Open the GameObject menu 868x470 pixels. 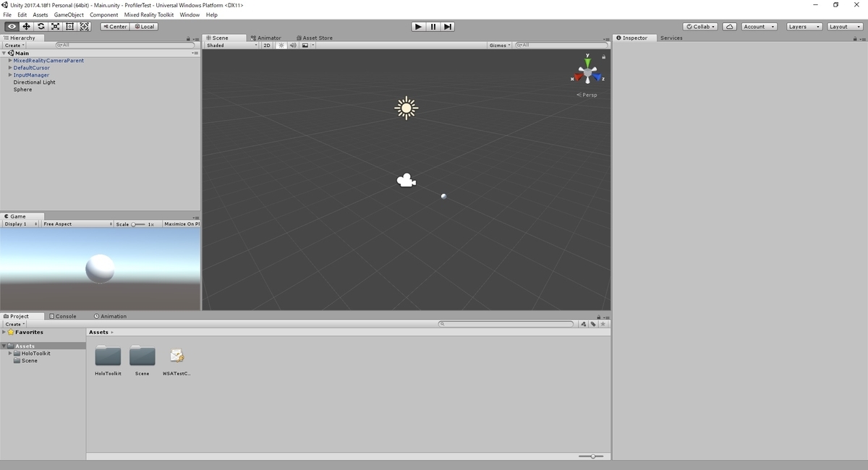tap(69, 14)
